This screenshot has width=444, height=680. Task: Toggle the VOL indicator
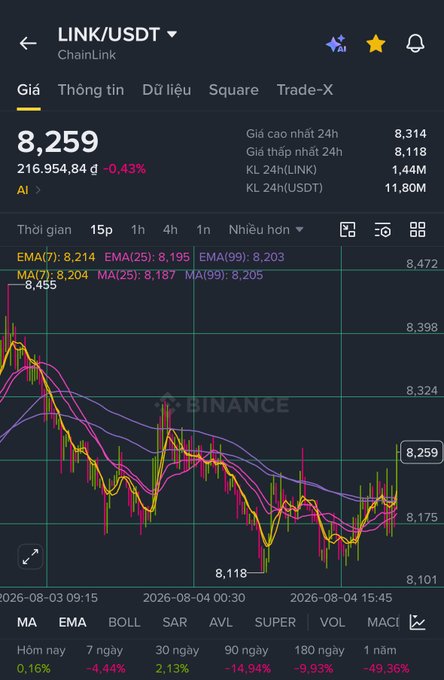[332, 622]
